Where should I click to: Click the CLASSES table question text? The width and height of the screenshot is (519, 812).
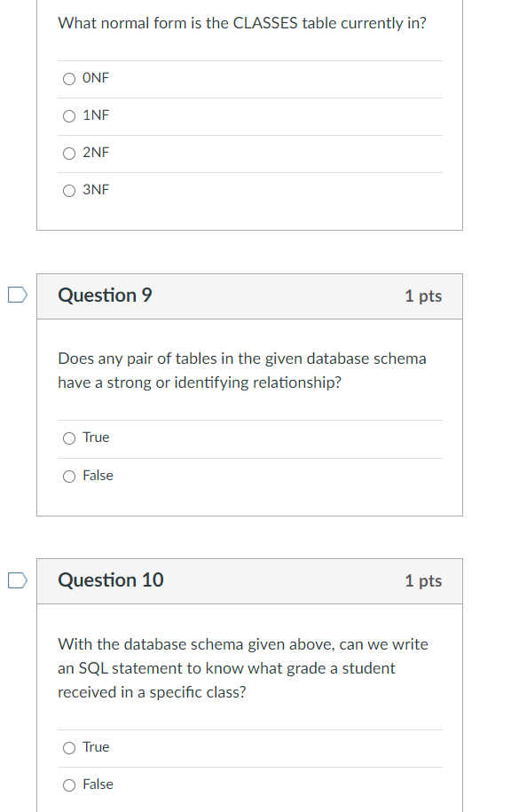tap(241, 23)
